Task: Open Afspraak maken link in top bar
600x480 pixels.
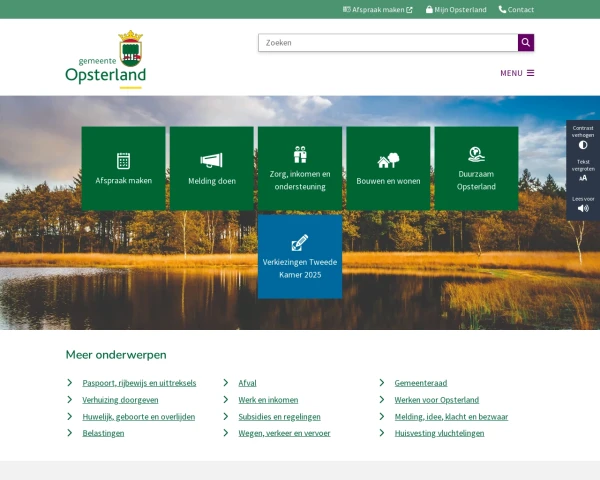Action: tap(377, 10)
